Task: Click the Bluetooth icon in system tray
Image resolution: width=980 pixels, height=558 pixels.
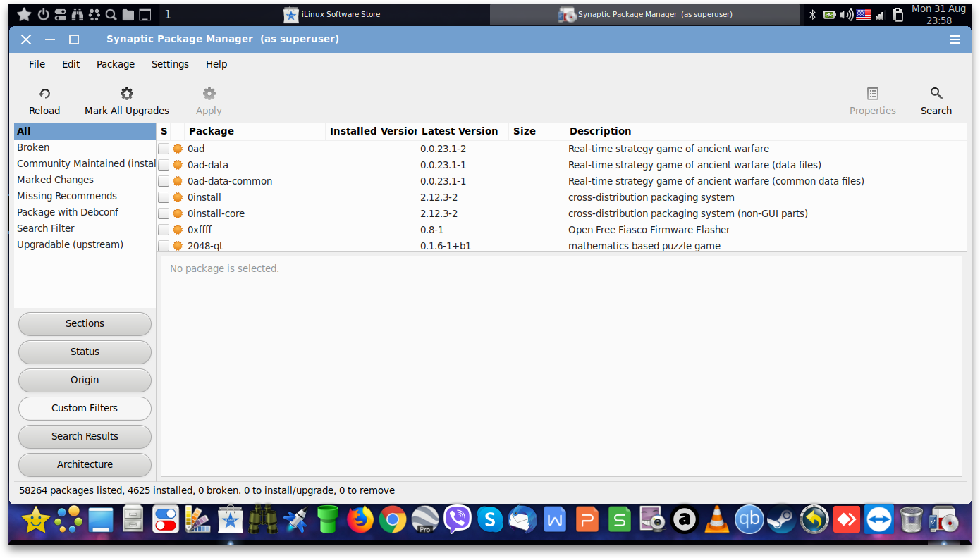Action: pos(812,14)
